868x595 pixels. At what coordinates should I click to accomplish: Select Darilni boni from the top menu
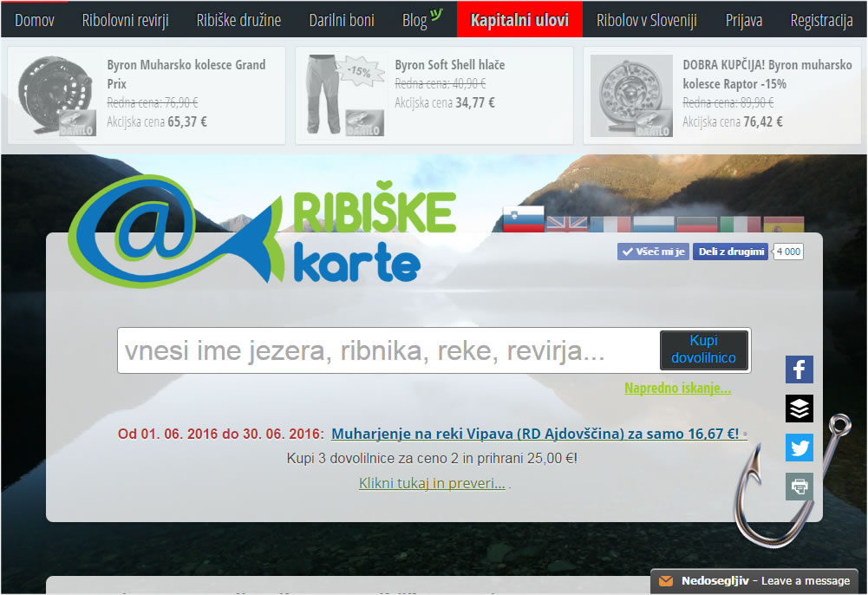click(342, 21)
